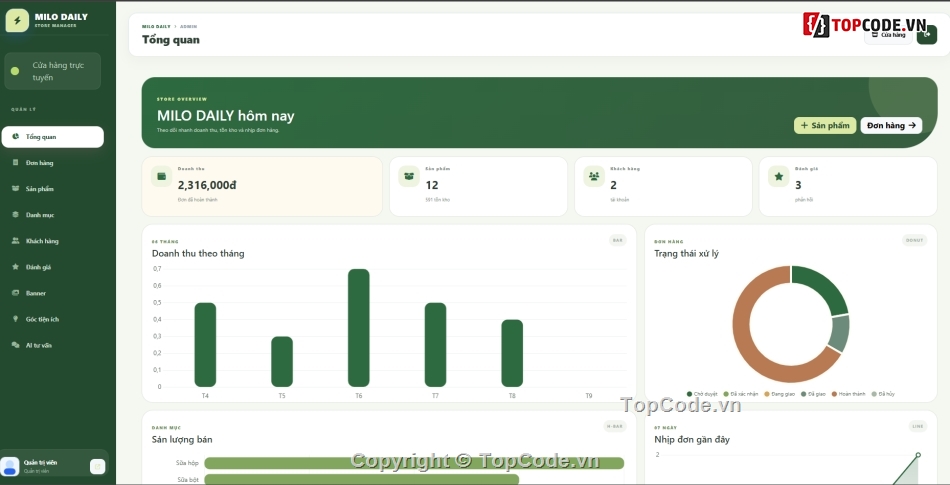The height and width of the screenshot is (485, 950).
Task: Click the Cửa hàng trực tuyến status card
Action: point(53,71)
